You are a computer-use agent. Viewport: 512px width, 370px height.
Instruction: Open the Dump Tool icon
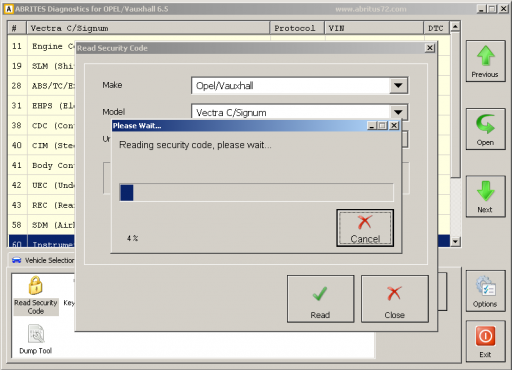36,339
